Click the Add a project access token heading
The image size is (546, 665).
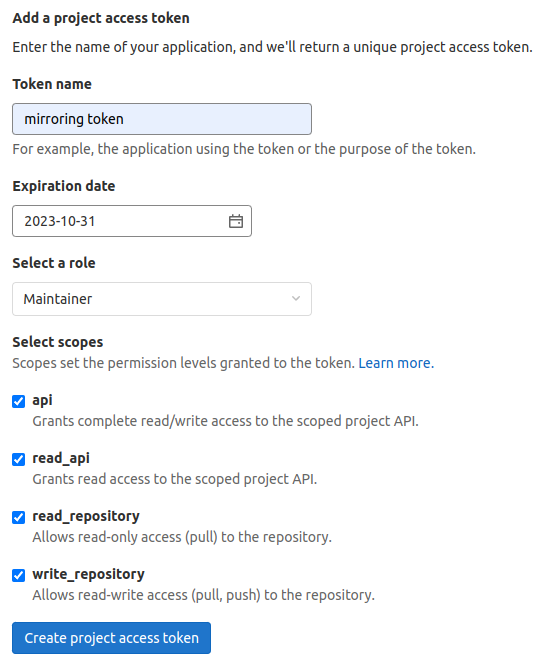(101, 18)
